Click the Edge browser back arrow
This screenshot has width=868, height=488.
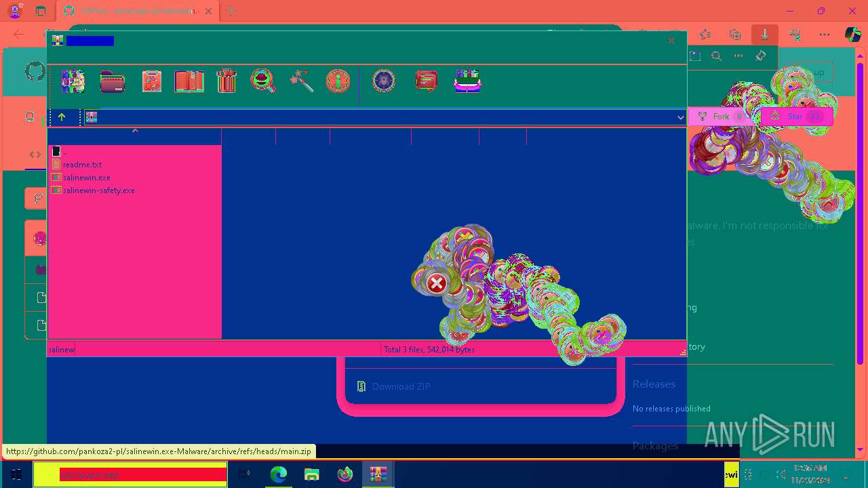[x=18, y=34]
